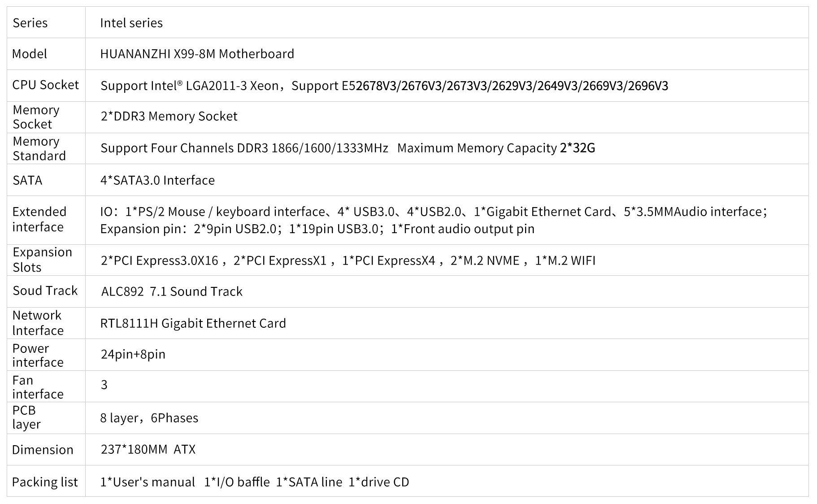817x504 pixels.
Task: Click the 'CPU Socket' label
Action: (45, 85)
